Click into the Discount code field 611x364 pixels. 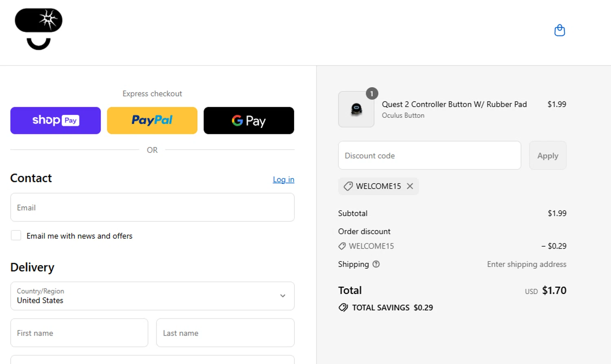(430, 156)
